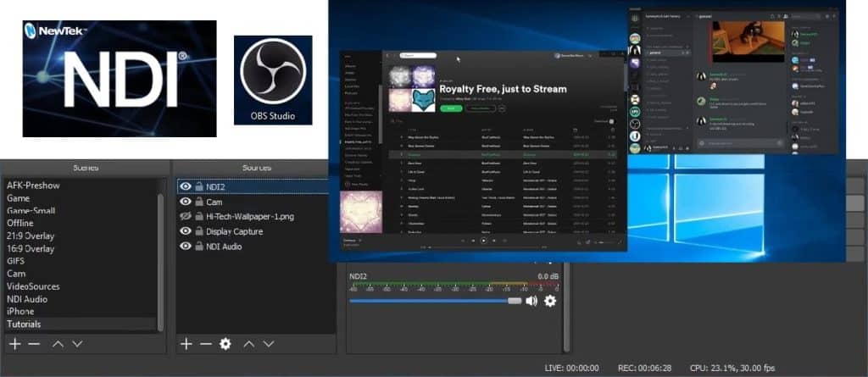Image resolution: width=868 pixels, height=377 pixels.
Task: Move scene up with the Scenes up arrow
Action: pyautogui.click(x=58, y=344)
